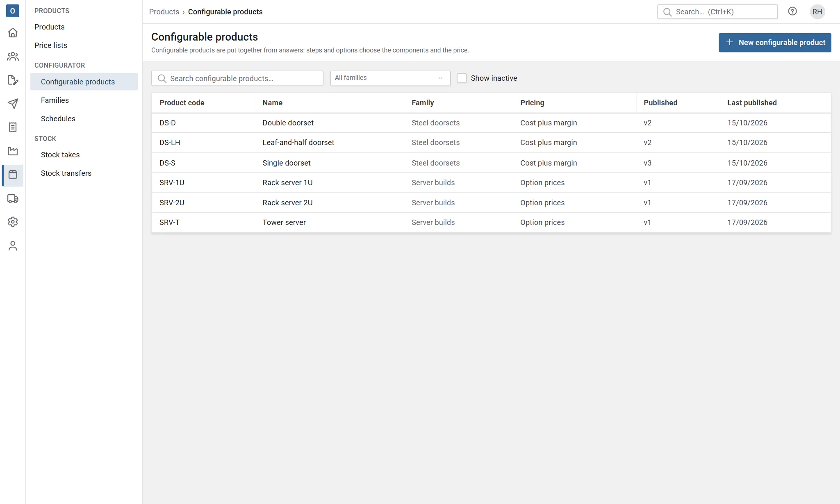Open the paper plane send icon
The height and width of the screenshot is (504, 840).
(x=13, y=104)
